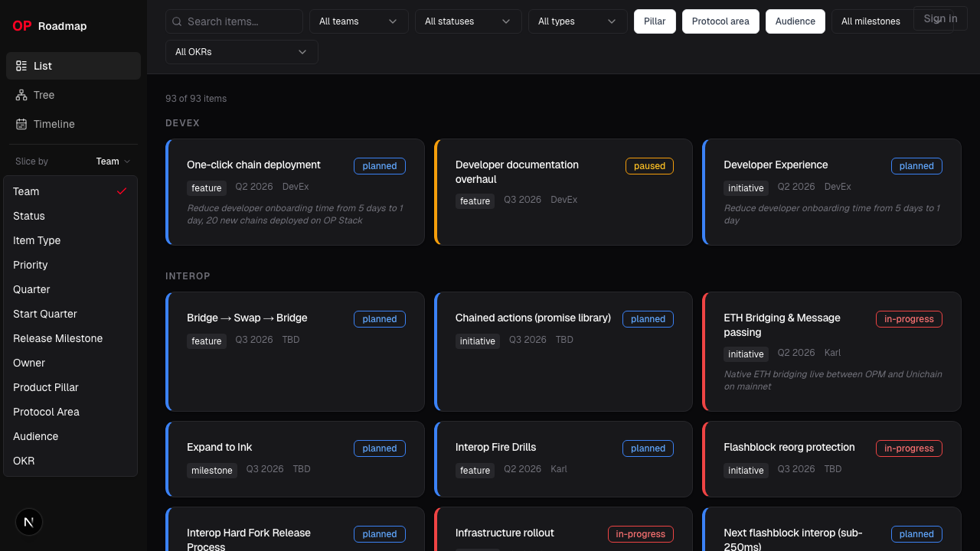
Task: Open One-click chain deployment card
Action: [295, 192]
